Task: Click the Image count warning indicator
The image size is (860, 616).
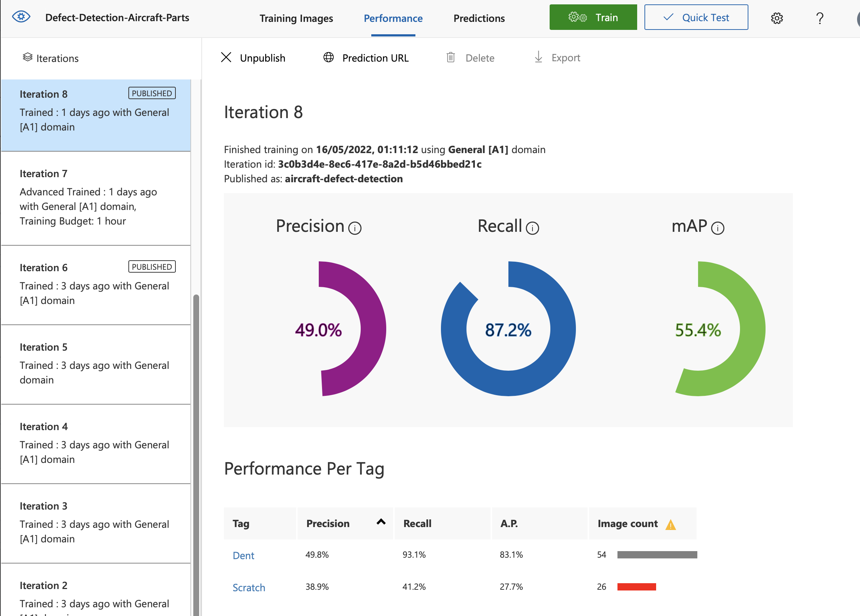Action: coord(671,523)
